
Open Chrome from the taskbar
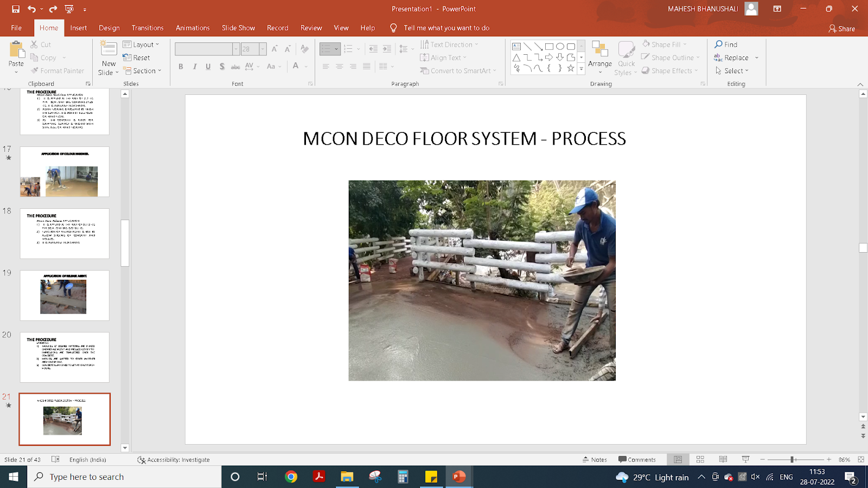click(291, 477)
